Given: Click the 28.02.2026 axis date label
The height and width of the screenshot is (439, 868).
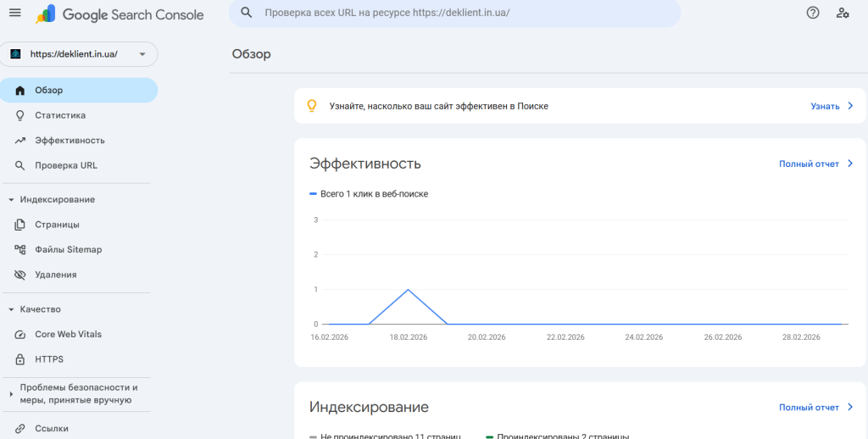Looking at the screenshot, I should (x=801, y=337).
